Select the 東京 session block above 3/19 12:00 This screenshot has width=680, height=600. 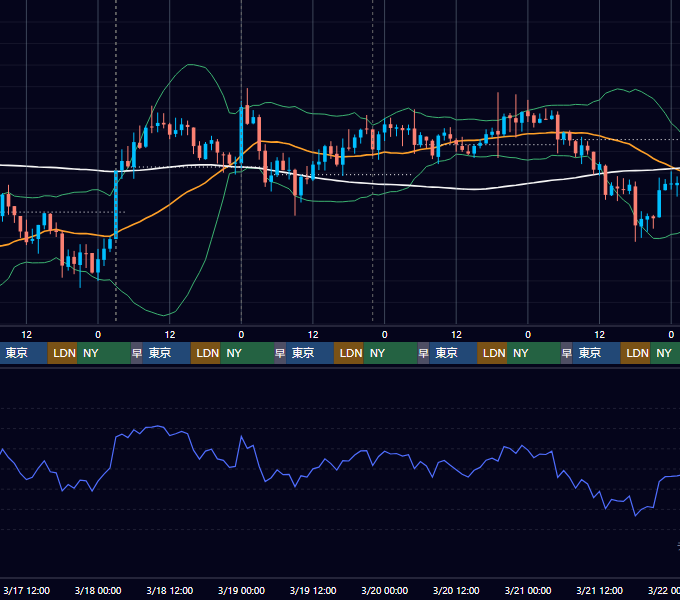pos(310,353)
